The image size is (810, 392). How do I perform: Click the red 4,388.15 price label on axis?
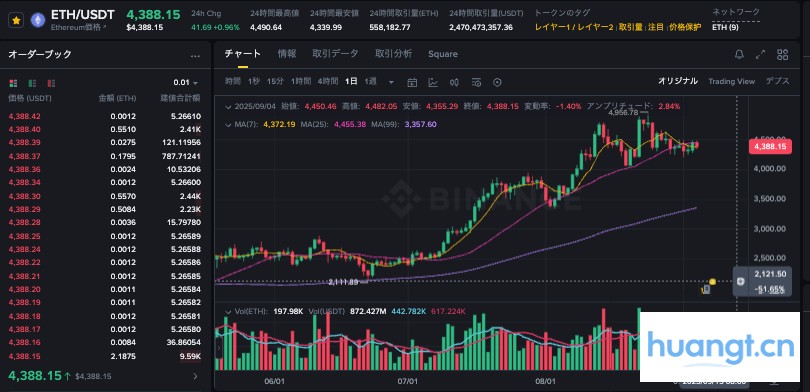tap(770, 147)
